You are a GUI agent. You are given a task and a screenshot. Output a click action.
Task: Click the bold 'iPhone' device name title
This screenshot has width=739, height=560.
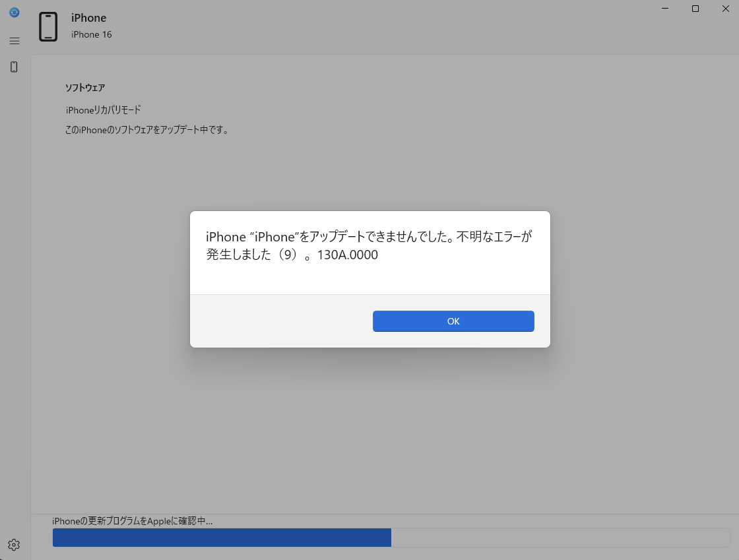[88, 18]
